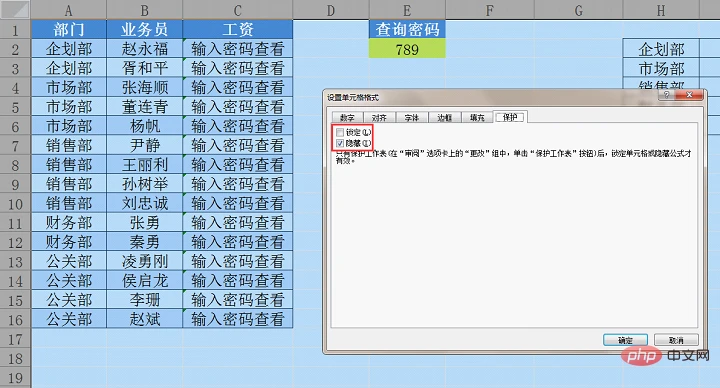The image size is (720, 388).
Task: Open the 字体 tab
Action: point(412,118)
